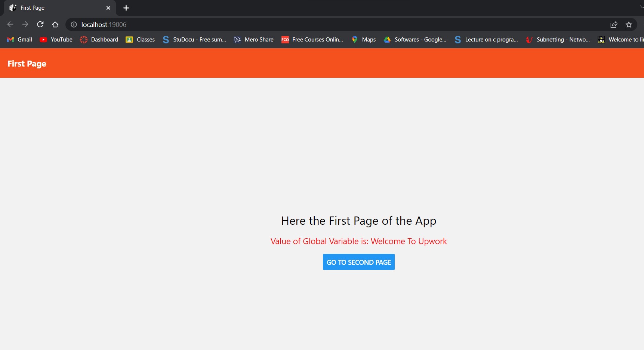Open the YouTube bookmark
Image resolution: width=644 pixels, height=350 pixels.
[x=56, y=39]
